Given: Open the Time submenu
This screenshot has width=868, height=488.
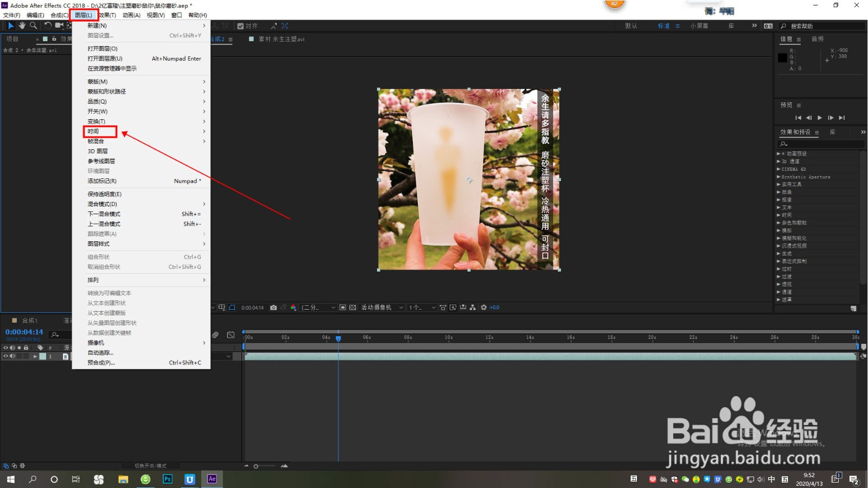Looking at the screenshot, I should [141, 131].
